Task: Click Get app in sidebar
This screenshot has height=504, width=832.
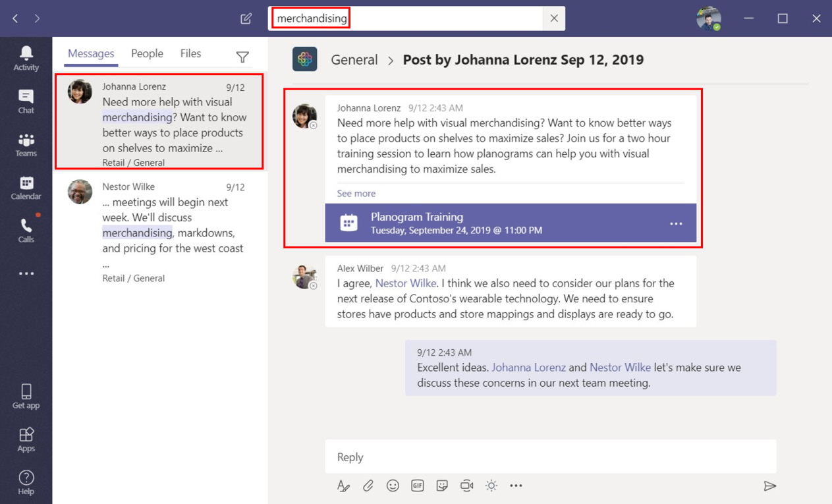Action: [26, 396]
